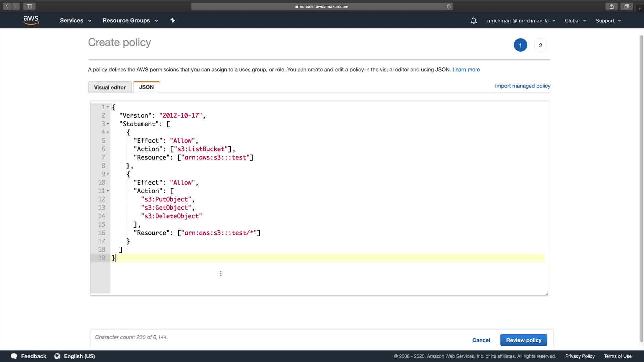The image size is (644, 362).
Task: Click the AWS logo home icon
Action: [31, 20]
